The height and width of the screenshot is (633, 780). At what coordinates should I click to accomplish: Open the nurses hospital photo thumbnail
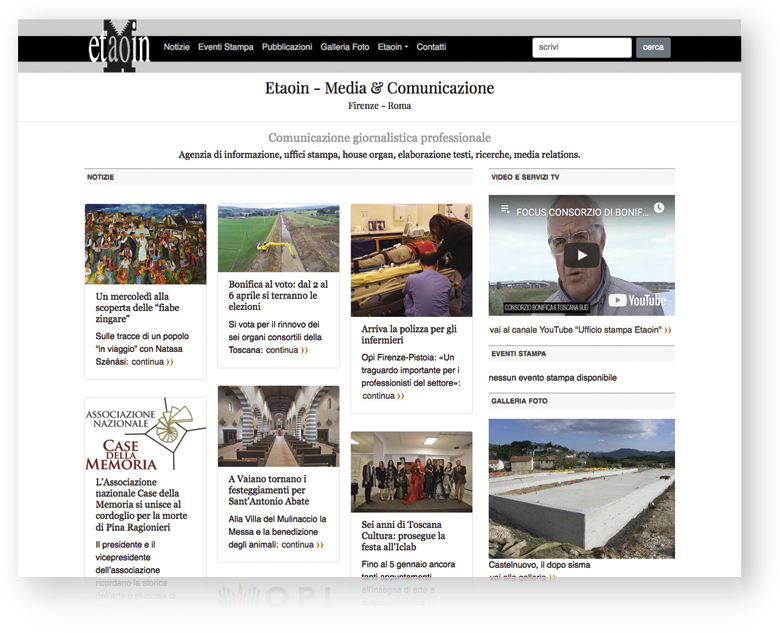[411, 260]
